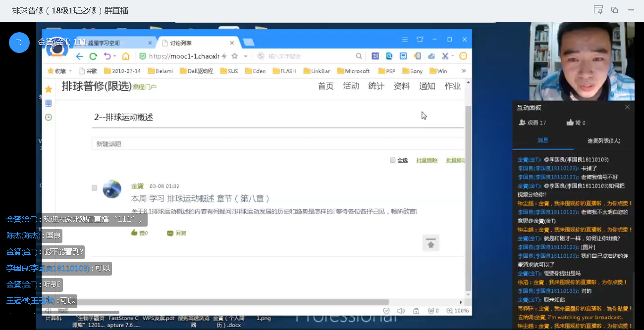Open the undo history dropdown arrow

click(114, 56)
